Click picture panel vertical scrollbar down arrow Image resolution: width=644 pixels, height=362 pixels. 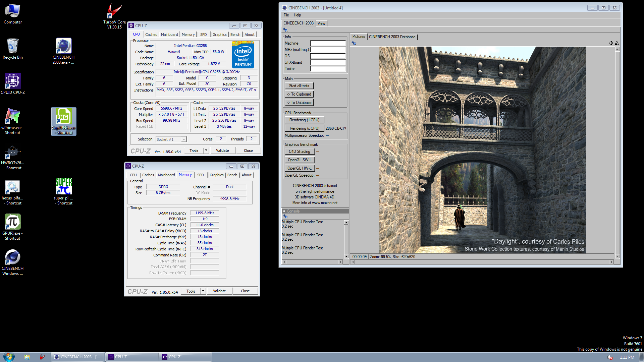pos(617,256)
